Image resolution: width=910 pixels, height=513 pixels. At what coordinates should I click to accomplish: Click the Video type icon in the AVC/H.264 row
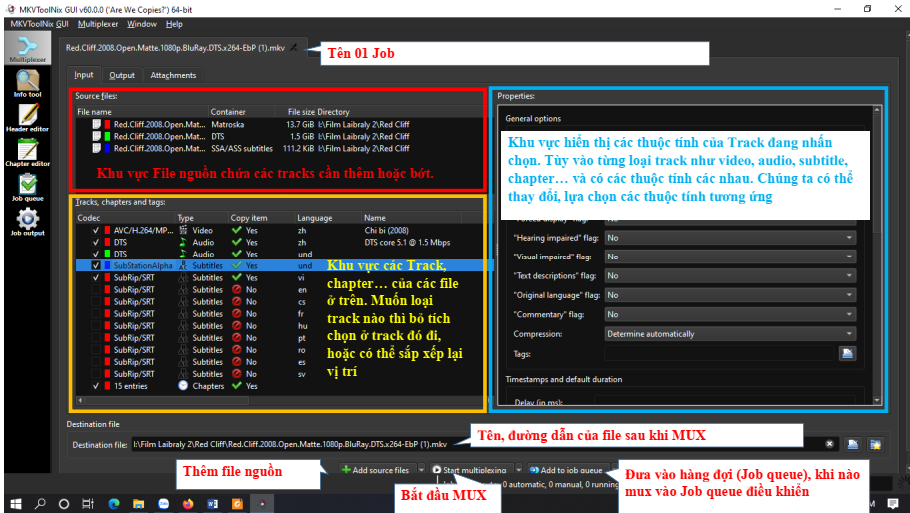click(183, 230)
